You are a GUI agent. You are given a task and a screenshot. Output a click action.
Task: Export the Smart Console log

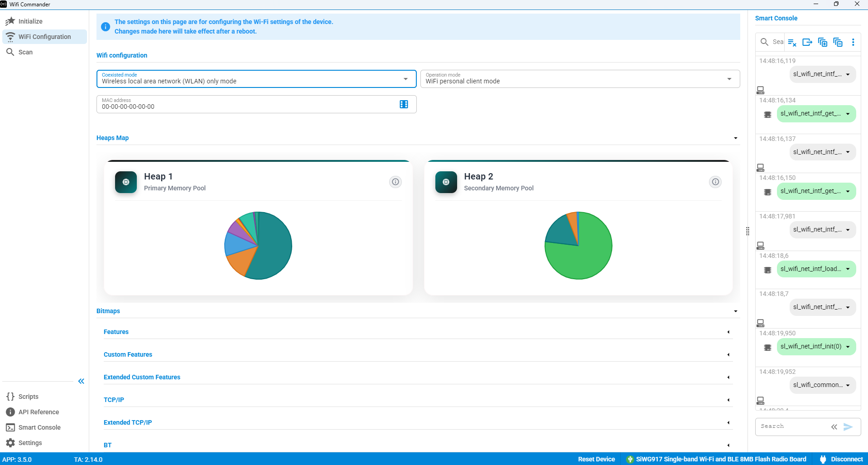click(x=807, y=42)
